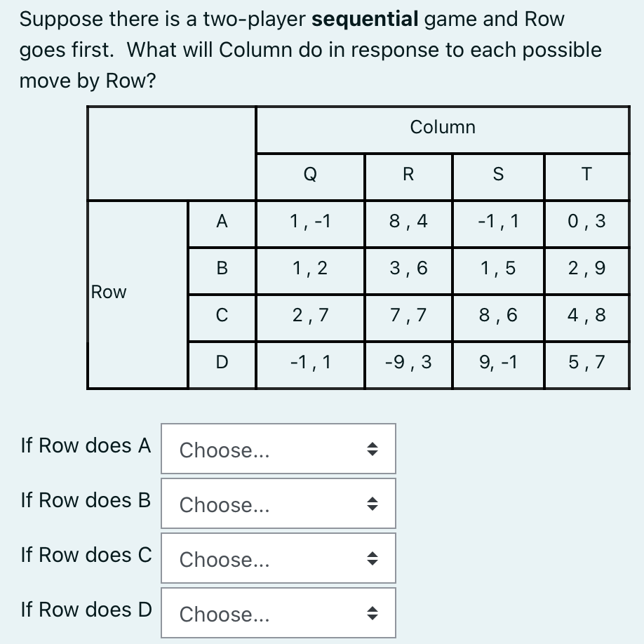The image size is (644, 644).
Task: Click the arrow icon in Row D dropdown
Action: pos(372,613)
